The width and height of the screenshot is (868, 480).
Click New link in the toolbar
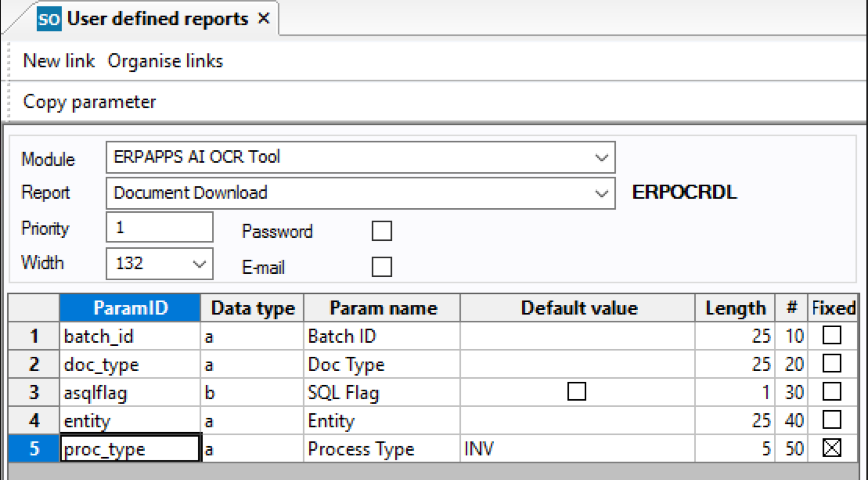59,61
